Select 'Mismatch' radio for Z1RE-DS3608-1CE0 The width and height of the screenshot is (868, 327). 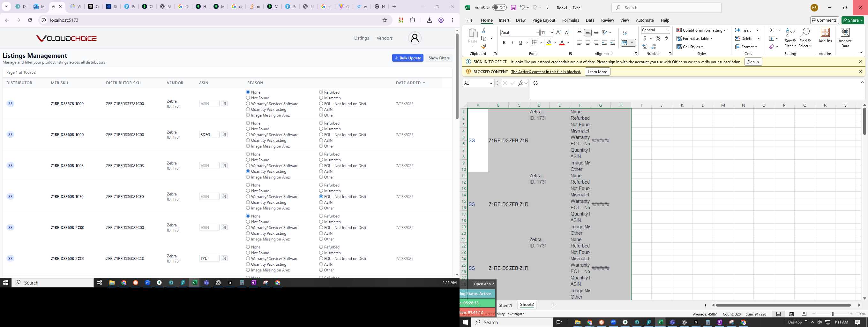(321, 191)
